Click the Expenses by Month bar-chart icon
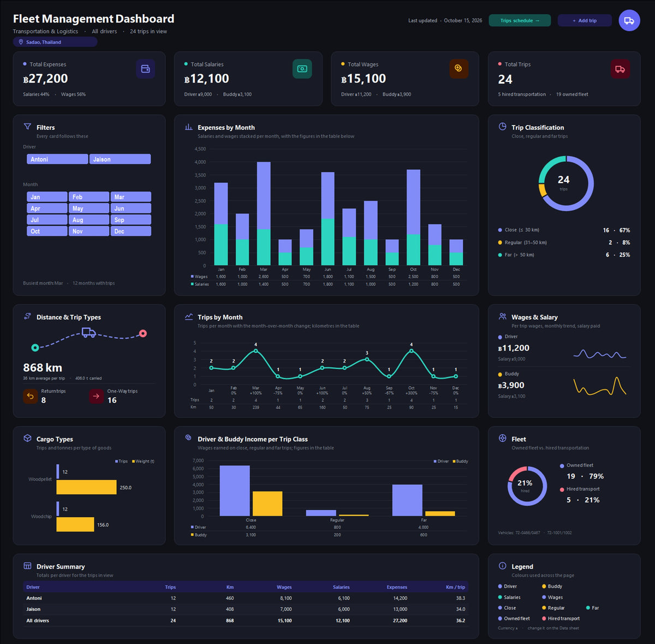The width and height of the screenshot is (655, 644). 188,127
